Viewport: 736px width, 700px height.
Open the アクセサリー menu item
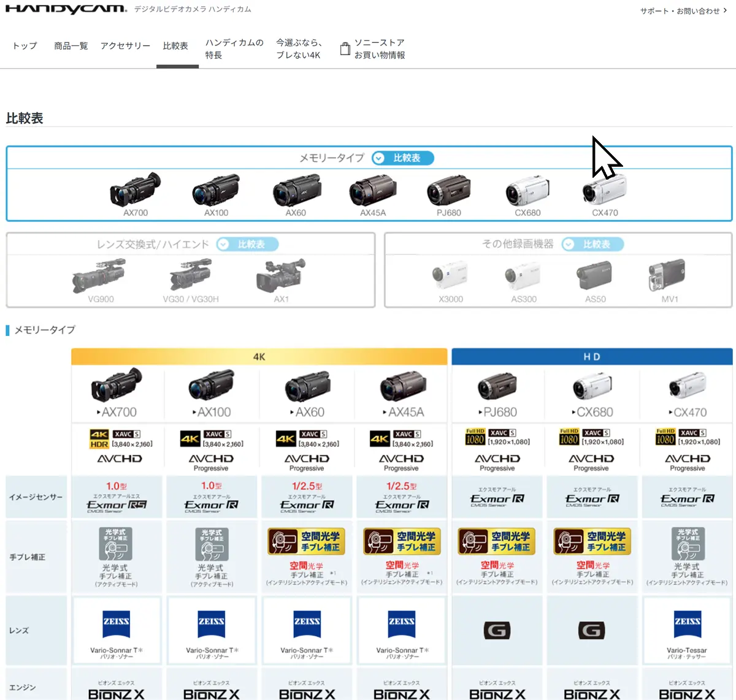click(x=125, y=46)
